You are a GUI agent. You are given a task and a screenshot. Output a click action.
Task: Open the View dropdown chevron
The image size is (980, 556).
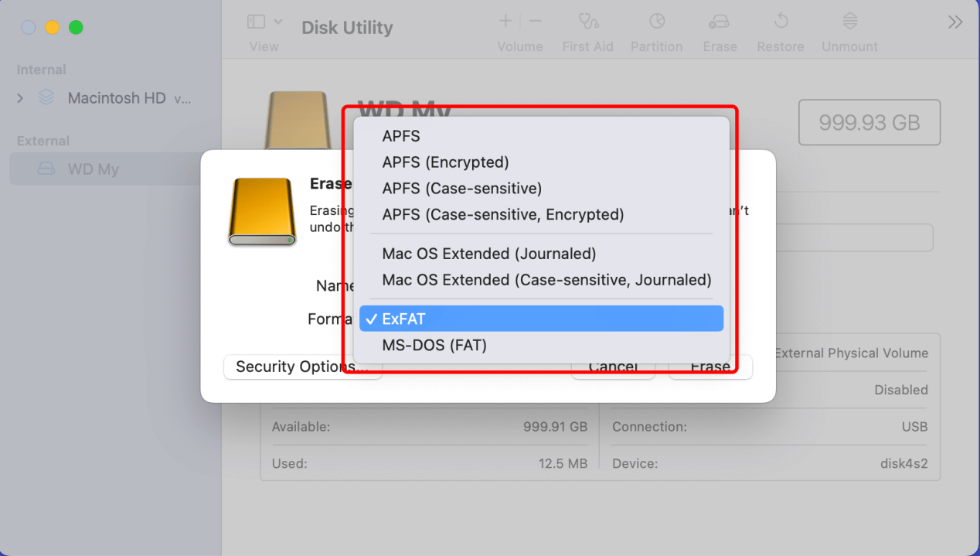coord(277,21)
